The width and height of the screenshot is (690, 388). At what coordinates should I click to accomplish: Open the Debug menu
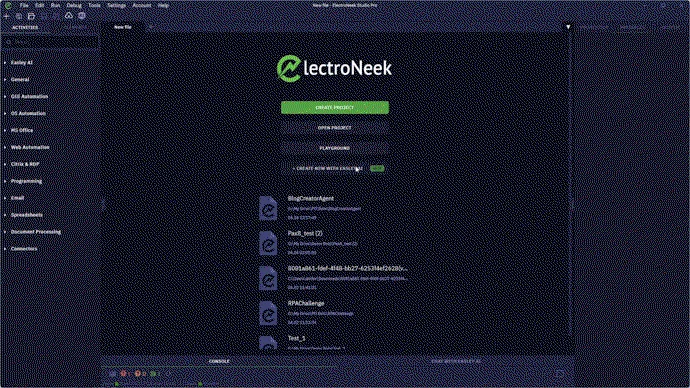[74, 6]
